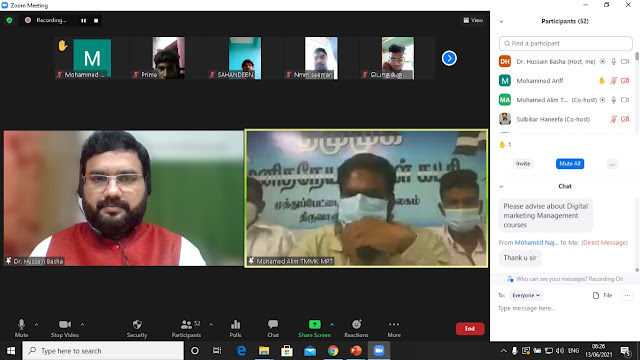
Task: Open the Security shield menu
Action: pyautogui.click(x=137, y=328)
